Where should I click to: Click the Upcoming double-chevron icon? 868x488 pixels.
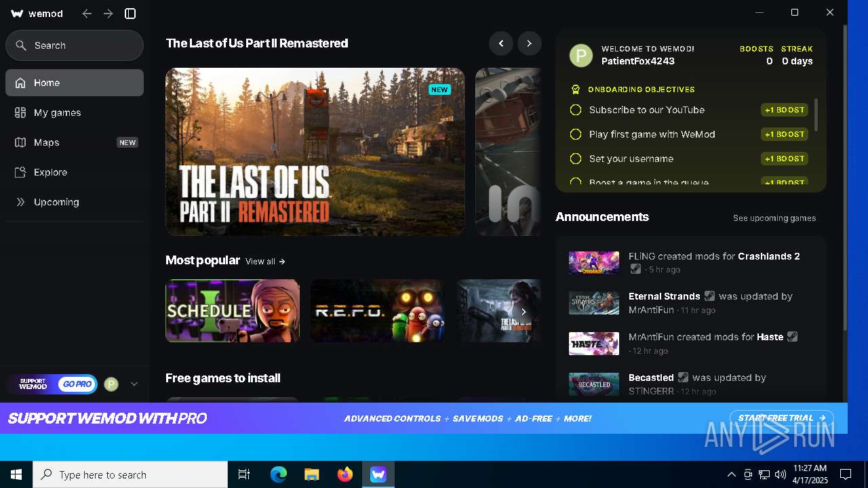20,202
